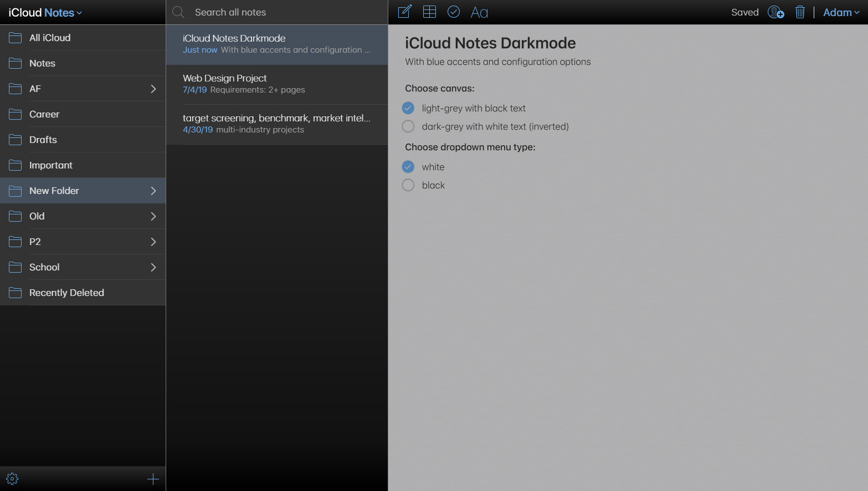Select All iCloud folder
This screenshot has height=491, width=868.
coord(83,38)
